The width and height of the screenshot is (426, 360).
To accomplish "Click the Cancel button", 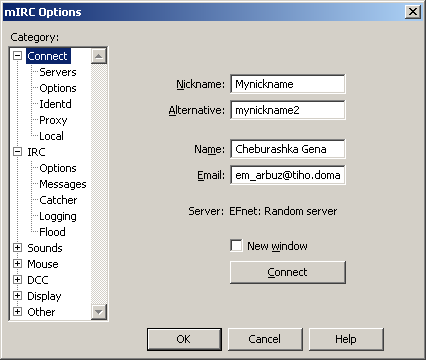I will pos(265,339).
